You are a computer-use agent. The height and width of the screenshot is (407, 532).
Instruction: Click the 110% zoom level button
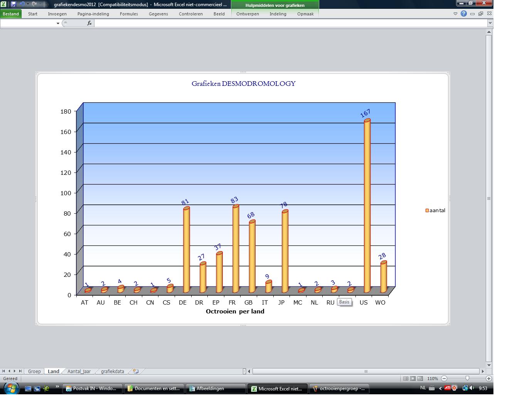point(432,379)
